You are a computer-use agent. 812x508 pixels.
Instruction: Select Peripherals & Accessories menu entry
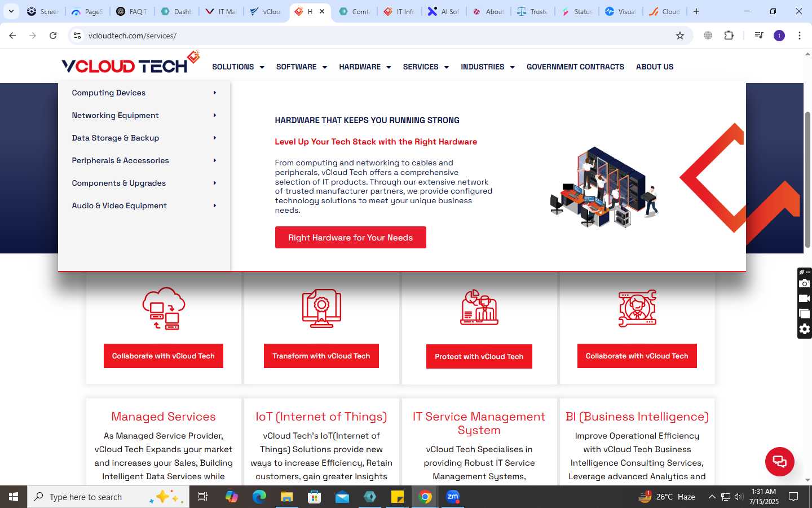(x=144, y=160)
